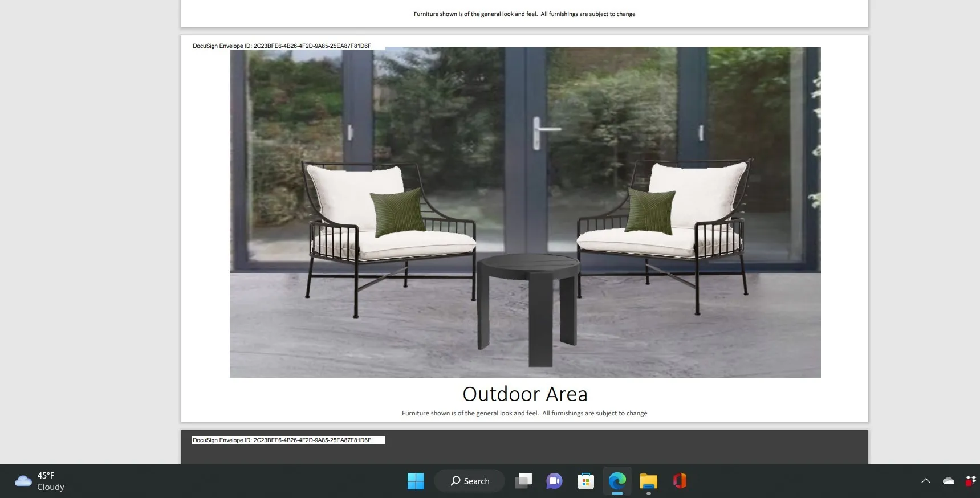Click the furniture disclaimer at the page top
Viewport: 980px width, 498px height.
tap(524, 14)
